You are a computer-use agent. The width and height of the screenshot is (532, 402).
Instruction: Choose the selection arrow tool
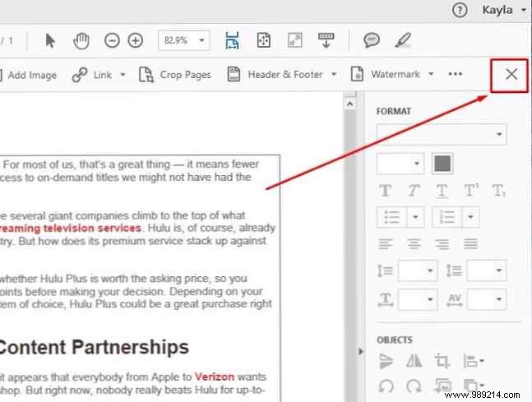50,41
